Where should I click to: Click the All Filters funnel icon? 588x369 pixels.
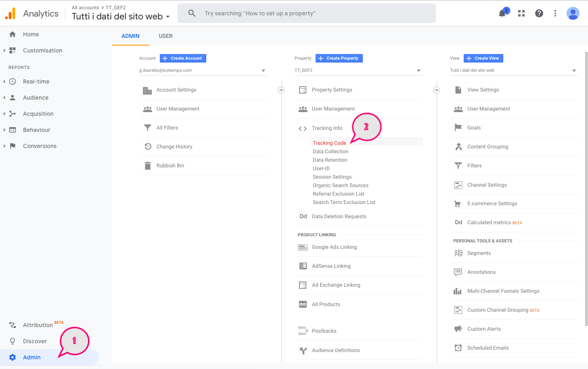click(148, 128)
